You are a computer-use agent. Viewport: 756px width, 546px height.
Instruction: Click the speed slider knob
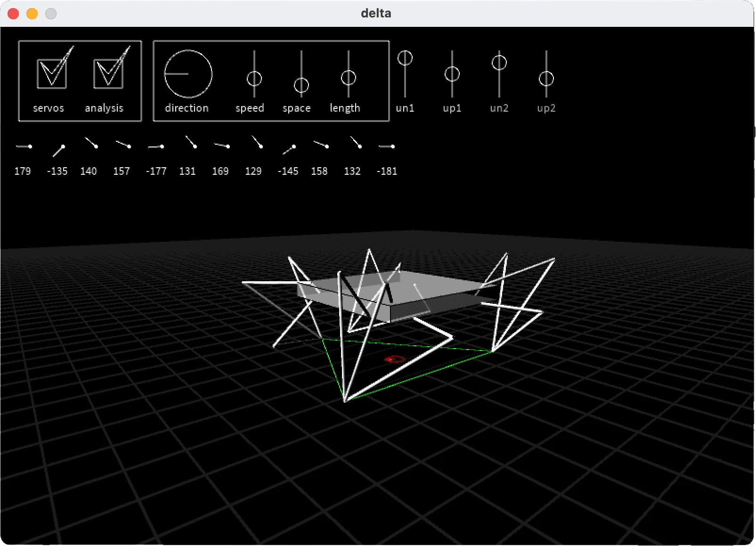click(254, 78)
